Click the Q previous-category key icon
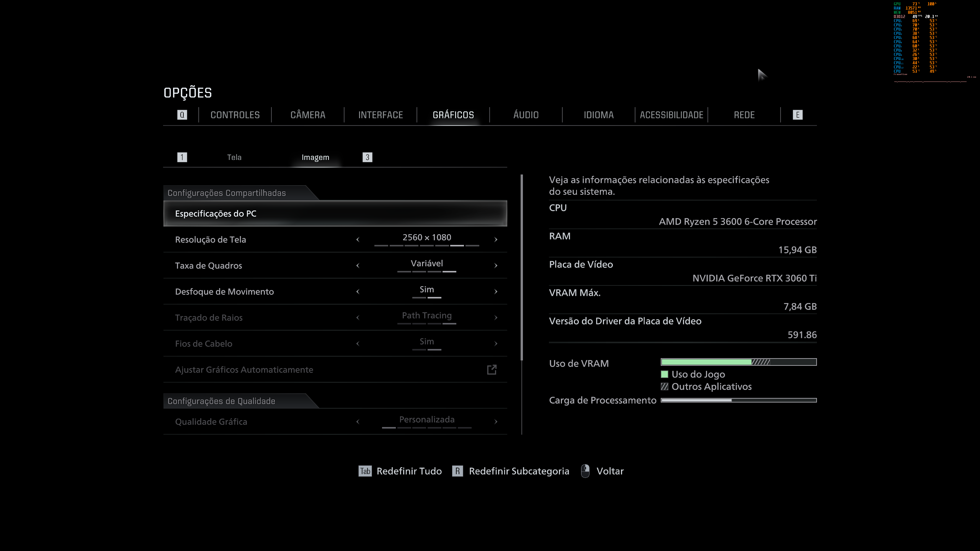Viewport: 980px width, 551px height. [182, 115]
